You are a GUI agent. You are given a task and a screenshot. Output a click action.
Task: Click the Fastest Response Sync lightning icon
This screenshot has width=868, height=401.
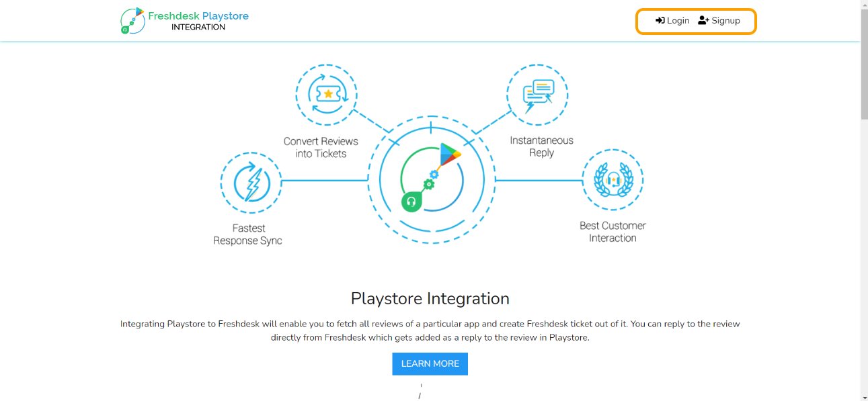tap(251, 182)
